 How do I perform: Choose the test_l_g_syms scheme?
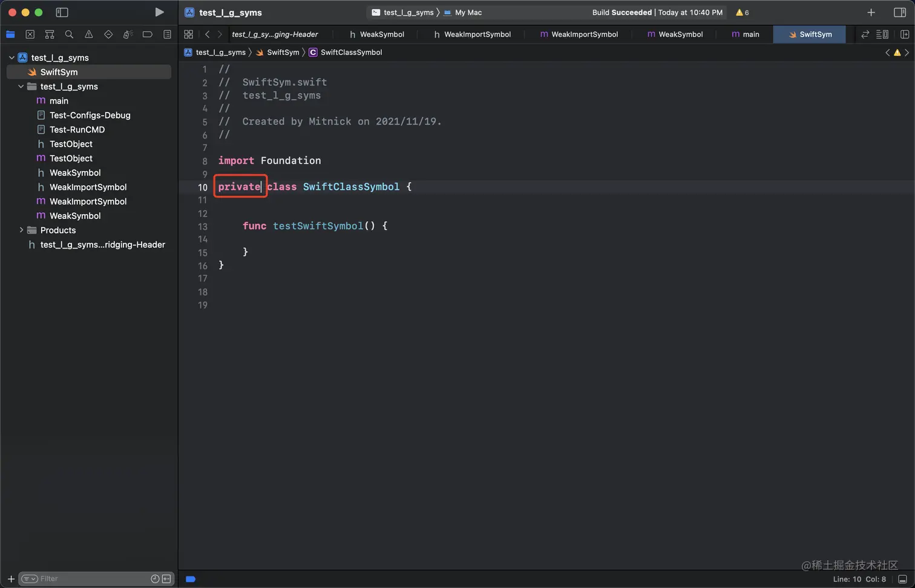pyautogui.click(x=403, y=12)
